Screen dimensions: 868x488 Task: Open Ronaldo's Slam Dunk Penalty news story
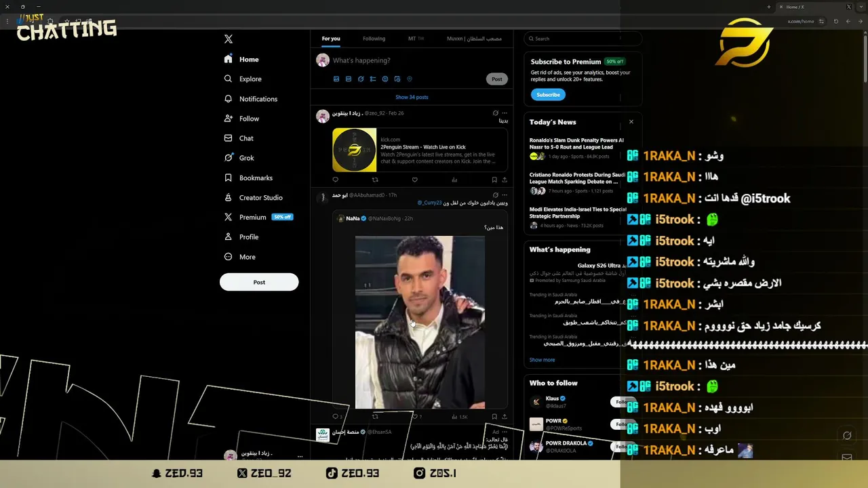point(576,148)
